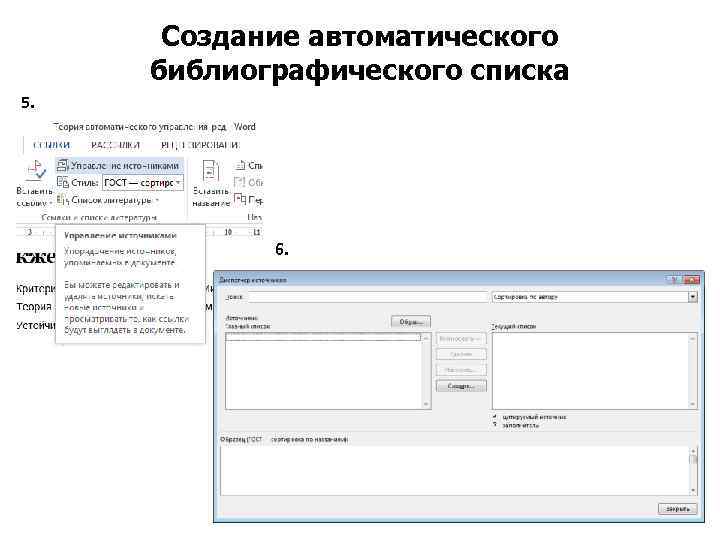The image size is (720, 540).
Task: Open the ГОСТ citation style dropdown
Action: [x=178, y=183]
